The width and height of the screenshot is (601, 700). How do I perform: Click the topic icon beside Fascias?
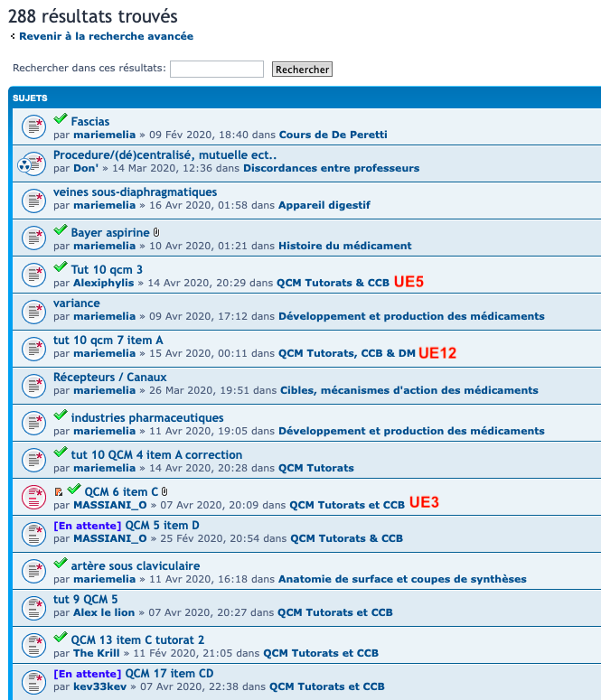pyautogui.click(x=33, y=127)
